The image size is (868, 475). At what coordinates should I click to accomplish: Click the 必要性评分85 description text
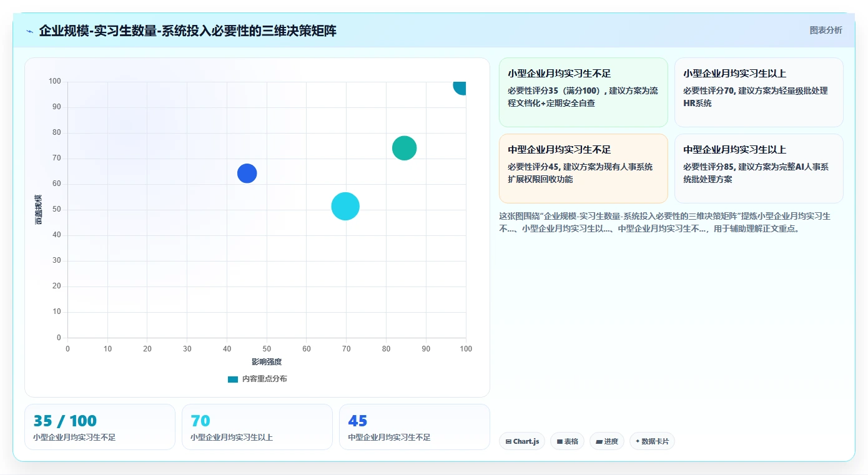pyautogui.click(x=756, y=173)
